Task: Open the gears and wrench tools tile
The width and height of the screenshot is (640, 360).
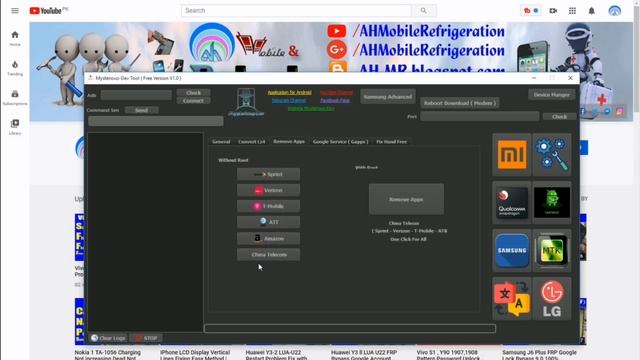Action: tap(551, 155)
